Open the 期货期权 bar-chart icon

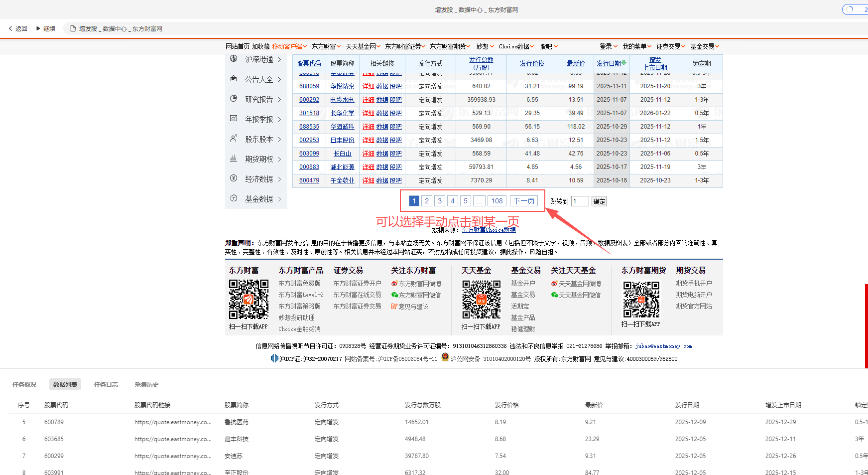pos(234,158)
